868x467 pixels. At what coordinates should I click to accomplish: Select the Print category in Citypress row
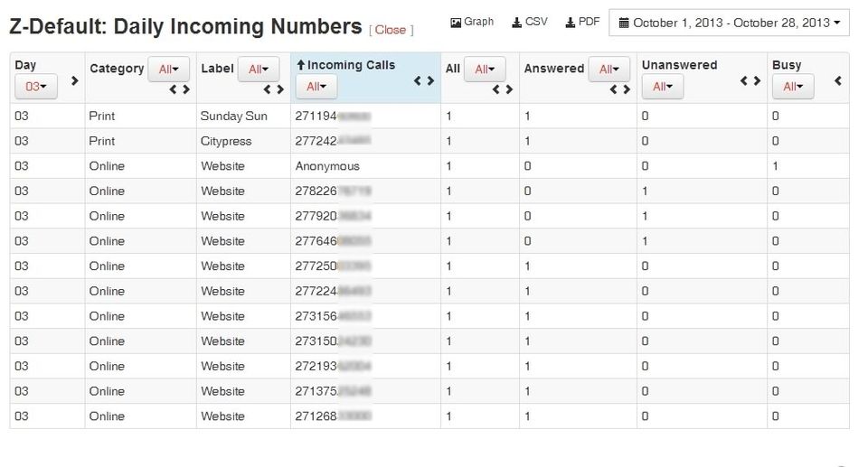point(102,141)
